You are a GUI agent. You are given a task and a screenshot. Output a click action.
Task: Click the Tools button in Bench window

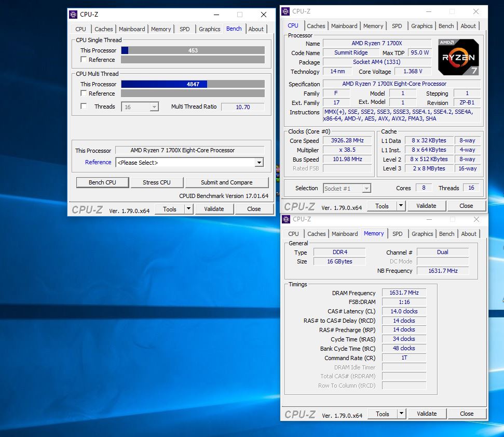click(170, 209)
